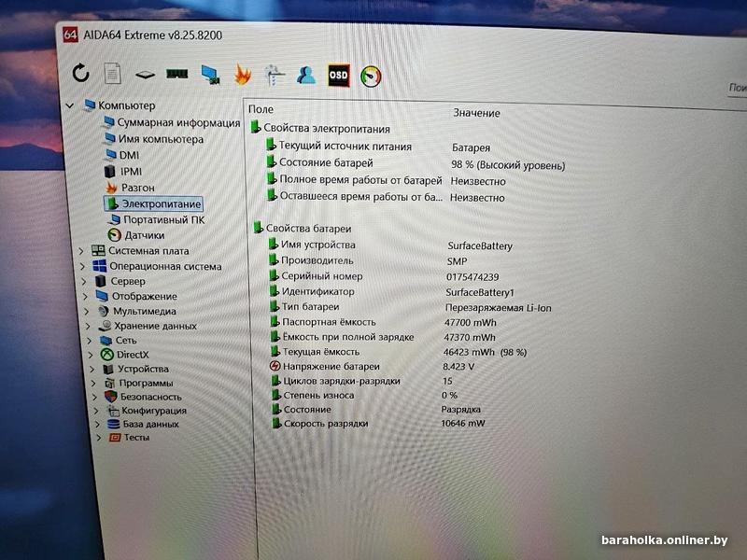Collapse the Компьютер tree node
Viewport: 747px width, 560px height.
pyautogui.click(x=70, y=105)
